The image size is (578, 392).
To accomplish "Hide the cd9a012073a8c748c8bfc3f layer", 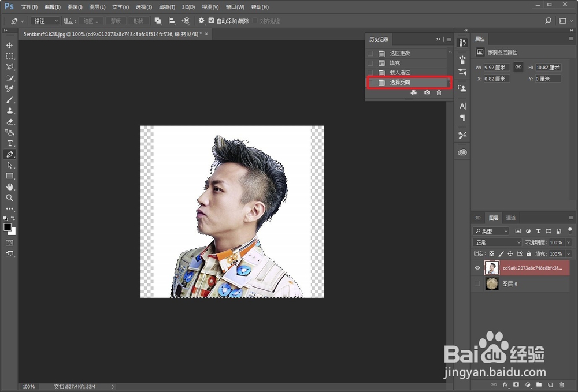I will click(477, 268).
